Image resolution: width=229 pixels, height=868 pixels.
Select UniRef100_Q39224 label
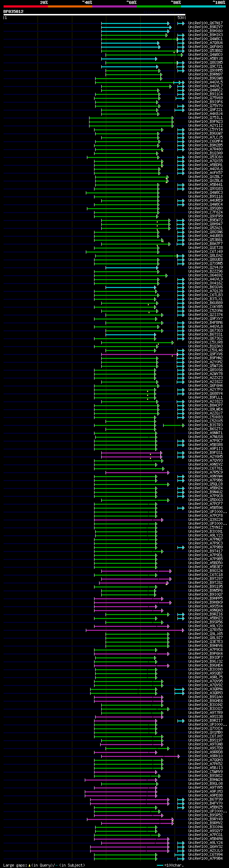(x=205, y=520)
